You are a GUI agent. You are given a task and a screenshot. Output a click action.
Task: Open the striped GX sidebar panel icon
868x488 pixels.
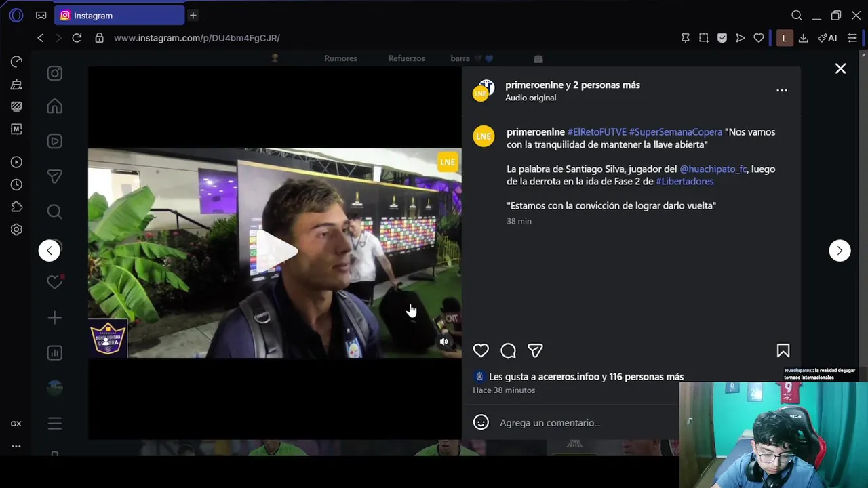(16, 106)
